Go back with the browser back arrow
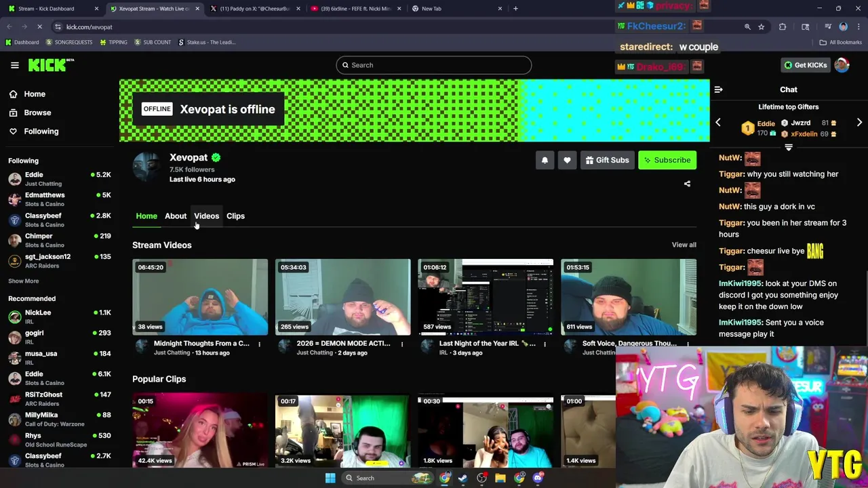Viewport: 868px width, 488px height. [9, 26]
